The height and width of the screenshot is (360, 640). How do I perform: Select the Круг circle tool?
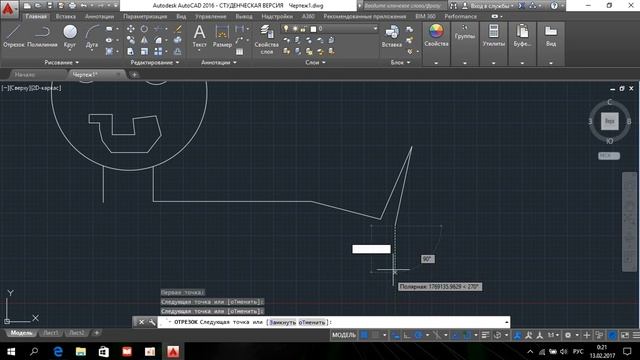70,36
